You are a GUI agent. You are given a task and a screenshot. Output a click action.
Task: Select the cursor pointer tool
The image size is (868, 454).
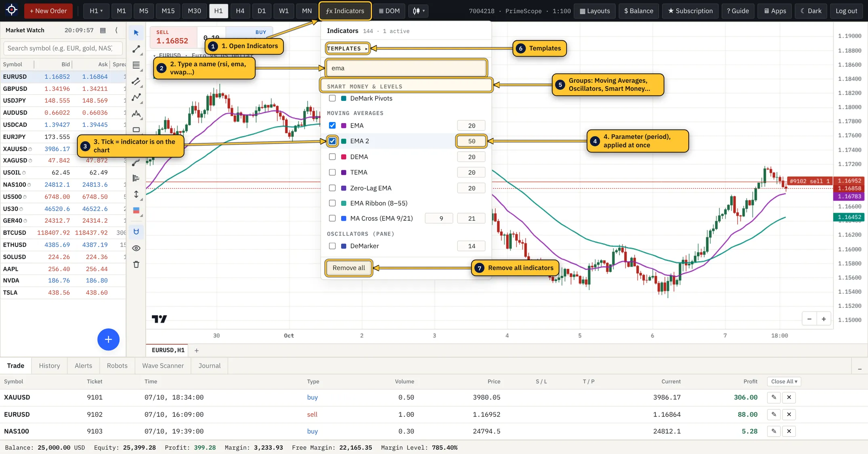[x=136, y=33]
